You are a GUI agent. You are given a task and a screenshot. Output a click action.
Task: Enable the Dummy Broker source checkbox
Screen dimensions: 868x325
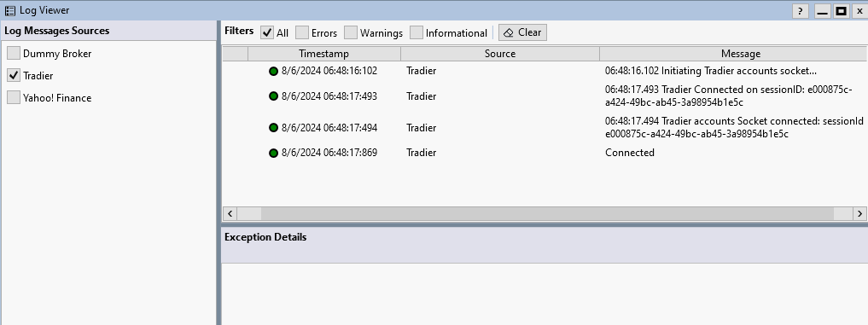click(x=14, y=53)
